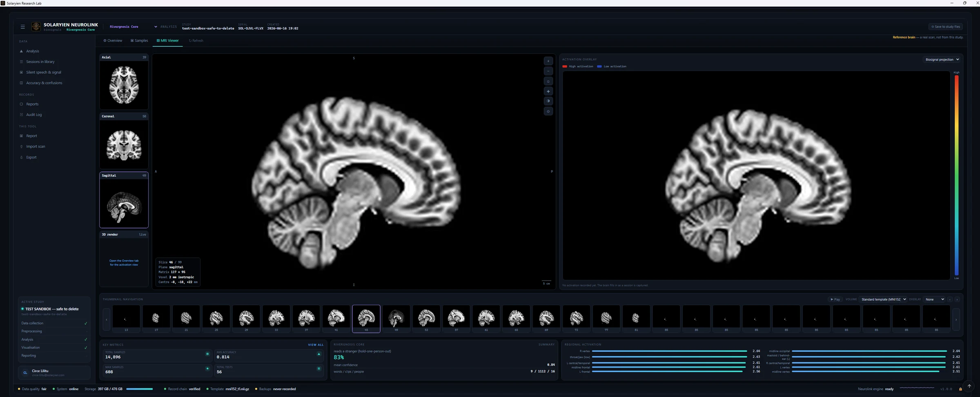Select slice thumbnail numbered 49
This screenshot has width=980, height=397.
coord(396,319)
